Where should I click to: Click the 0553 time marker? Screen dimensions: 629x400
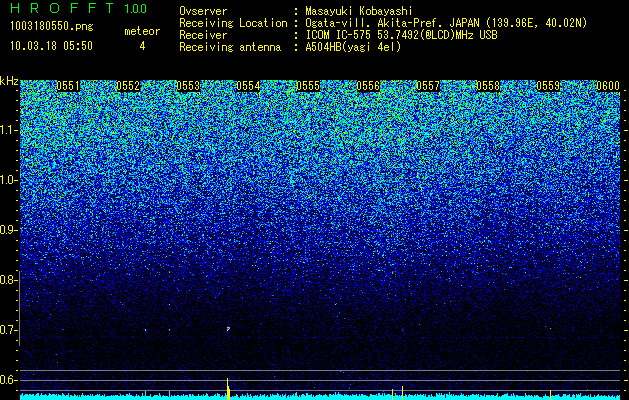pyautogui.click(x=188, y=86)
